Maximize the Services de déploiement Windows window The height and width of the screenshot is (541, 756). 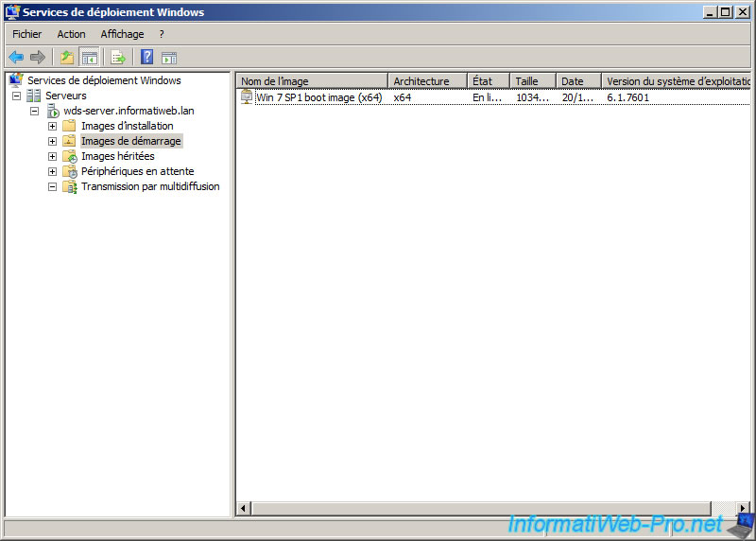point(725,12)
